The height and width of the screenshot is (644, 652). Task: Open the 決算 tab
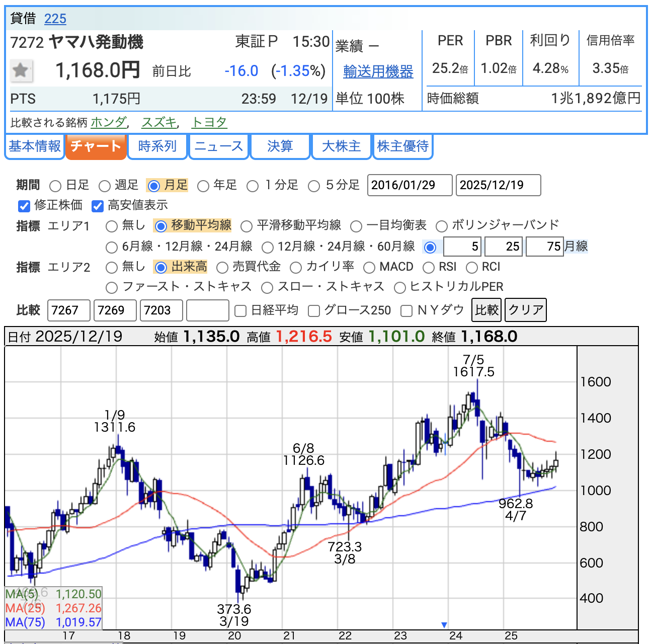click(280, 146)
